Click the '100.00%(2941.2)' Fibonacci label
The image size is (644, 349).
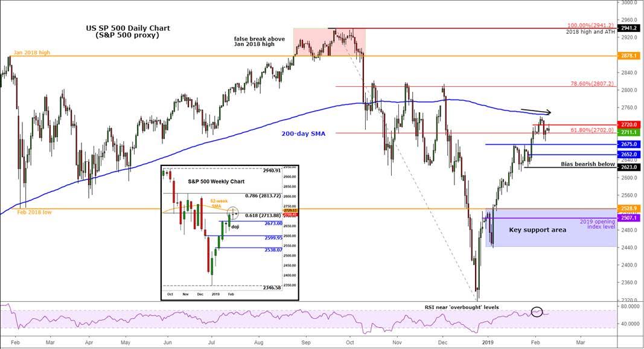[x=591, y=25]
